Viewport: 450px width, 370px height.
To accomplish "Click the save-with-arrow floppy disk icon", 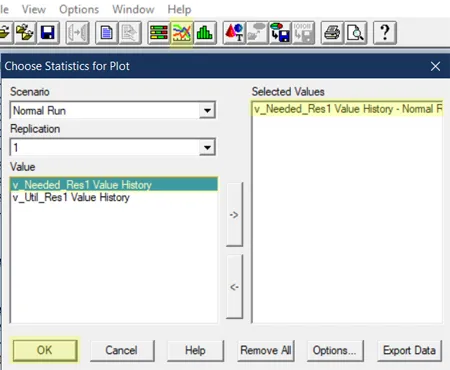I will click(280, 33).
